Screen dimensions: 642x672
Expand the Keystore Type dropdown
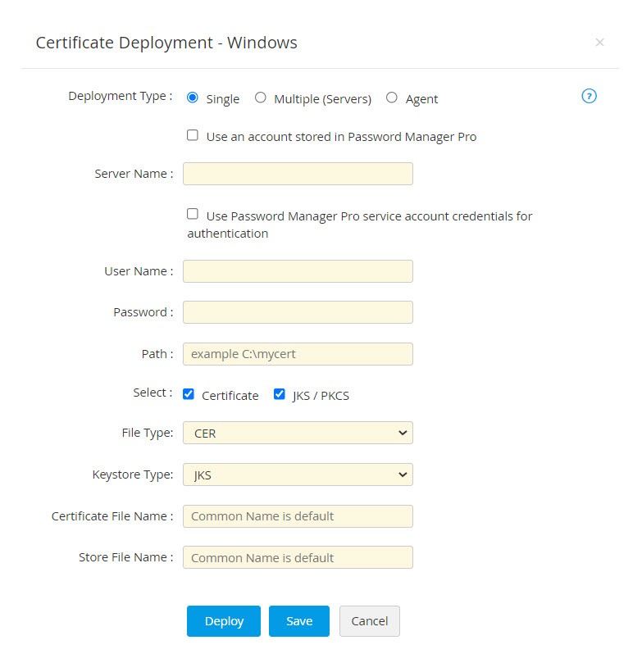click(298, 474)
